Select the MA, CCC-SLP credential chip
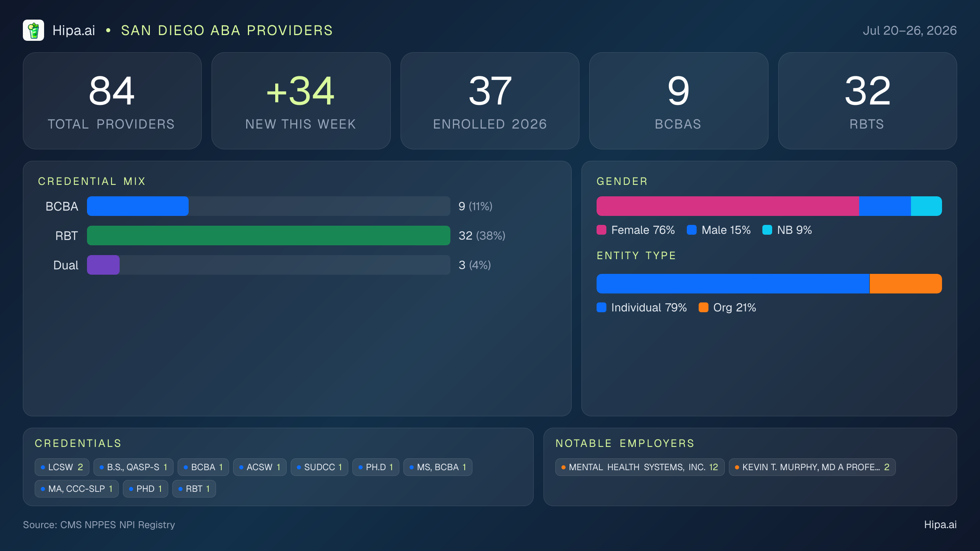The height and width of the screenshot is (551, 980). click(77, 489)
